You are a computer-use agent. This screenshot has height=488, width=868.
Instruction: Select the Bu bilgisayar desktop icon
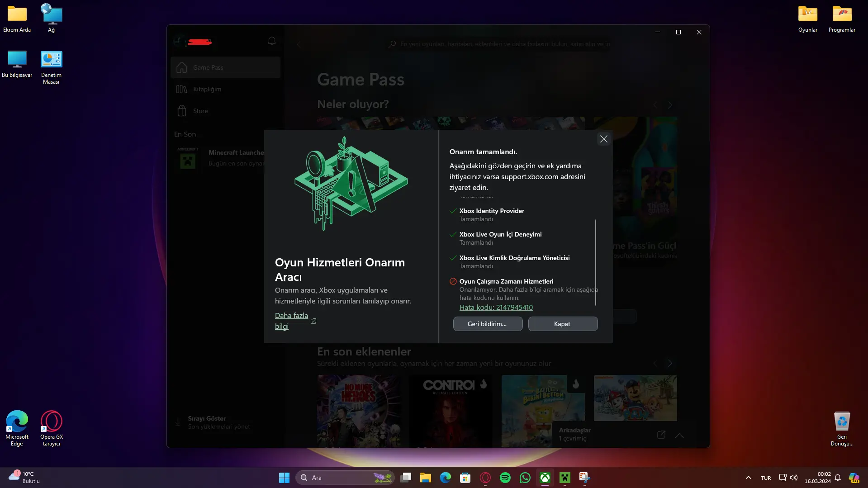tap(17, 64)
